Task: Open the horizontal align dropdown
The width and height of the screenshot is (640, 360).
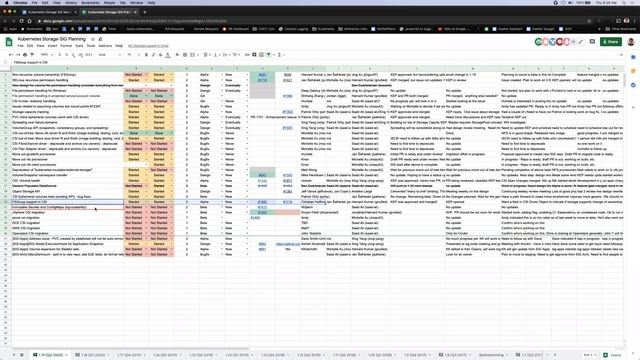Action: pos(207,55)
